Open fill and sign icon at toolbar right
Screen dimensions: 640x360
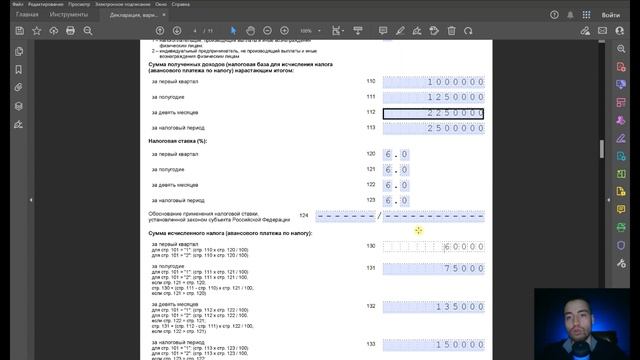585,31
